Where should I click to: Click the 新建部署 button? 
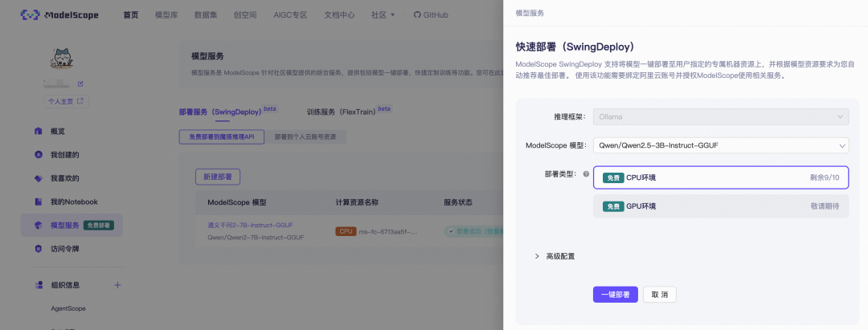pyautogui.click(x=218, y=177)
